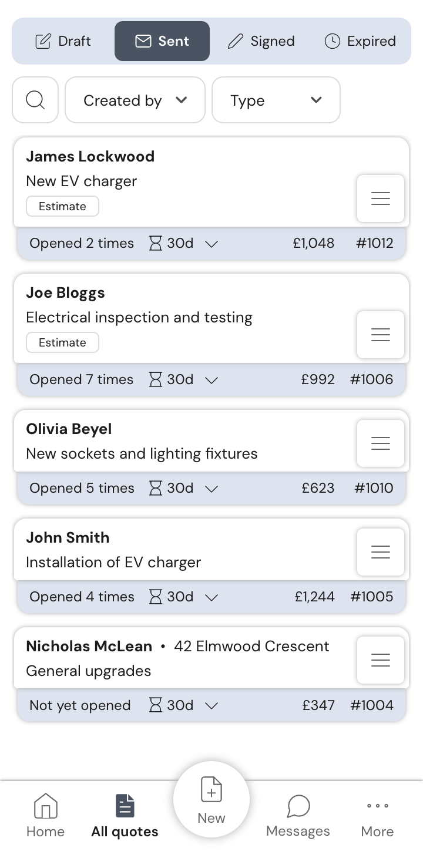Tap the New quote plus icon
This screenshot has height=868, width=423.
pos(211,790)
